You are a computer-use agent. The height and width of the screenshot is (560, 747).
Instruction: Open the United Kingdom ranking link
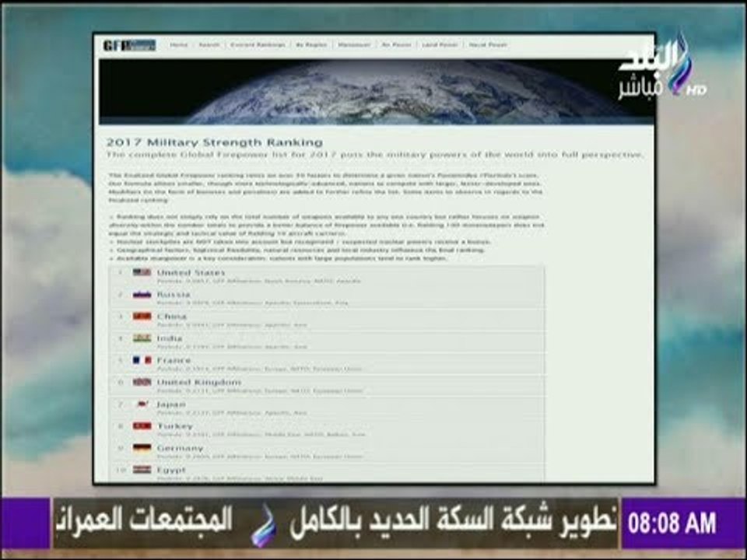199,383
